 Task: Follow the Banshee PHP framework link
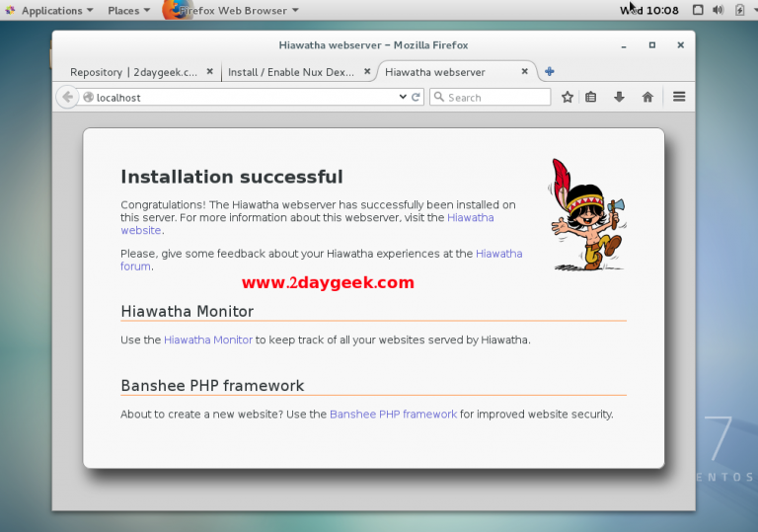[393, 415]
